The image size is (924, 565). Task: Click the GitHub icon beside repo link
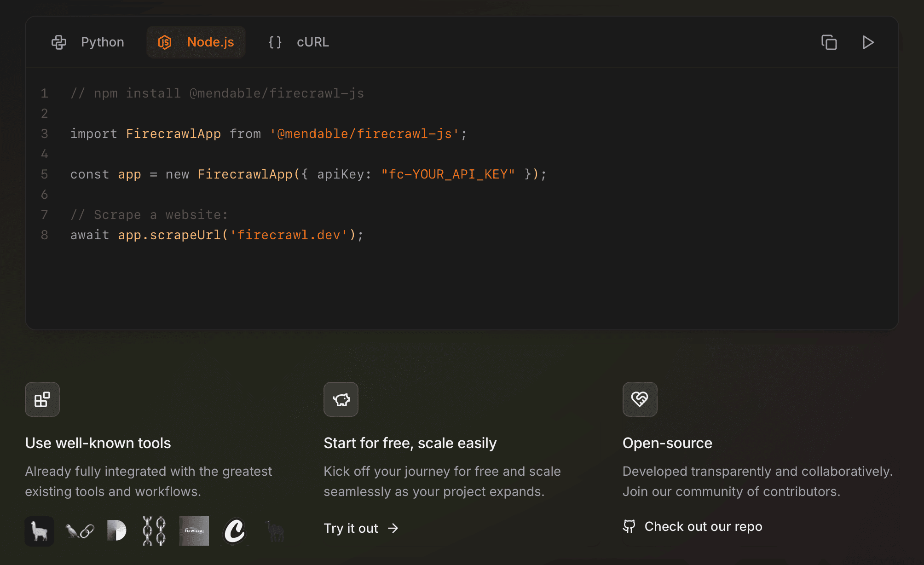629,526
